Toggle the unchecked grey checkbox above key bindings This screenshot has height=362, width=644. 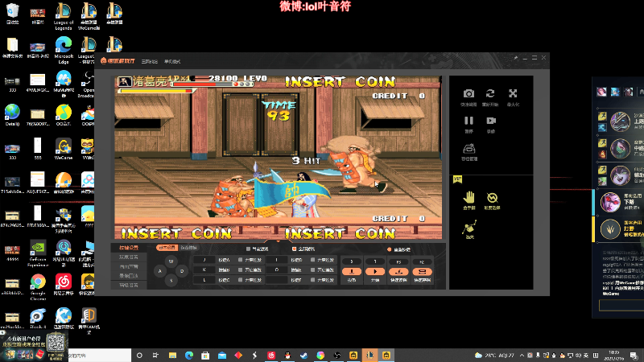coord(248,249)
